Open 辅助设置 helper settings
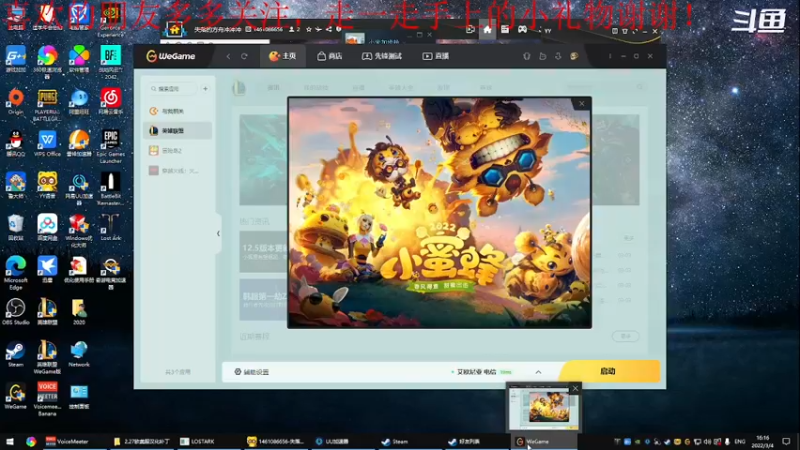This screenshot has width=800, height=450. click(252, 372)
